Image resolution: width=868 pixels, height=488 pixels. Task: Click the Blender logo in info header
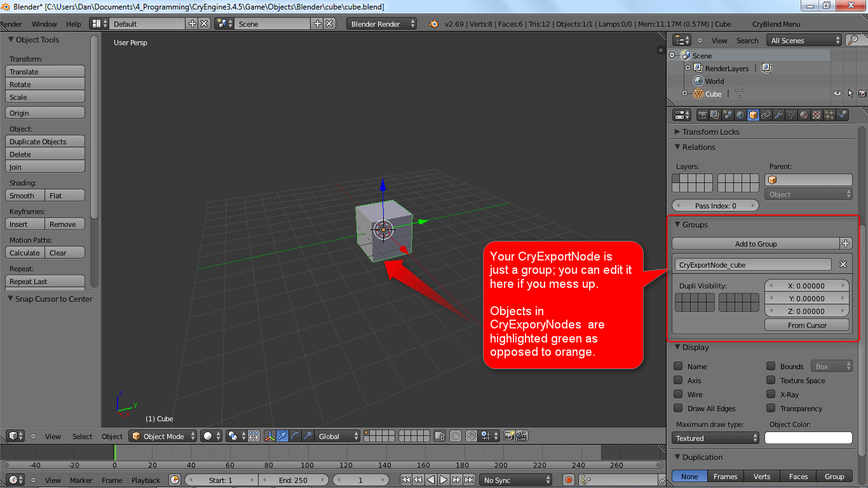pos(433,24)
